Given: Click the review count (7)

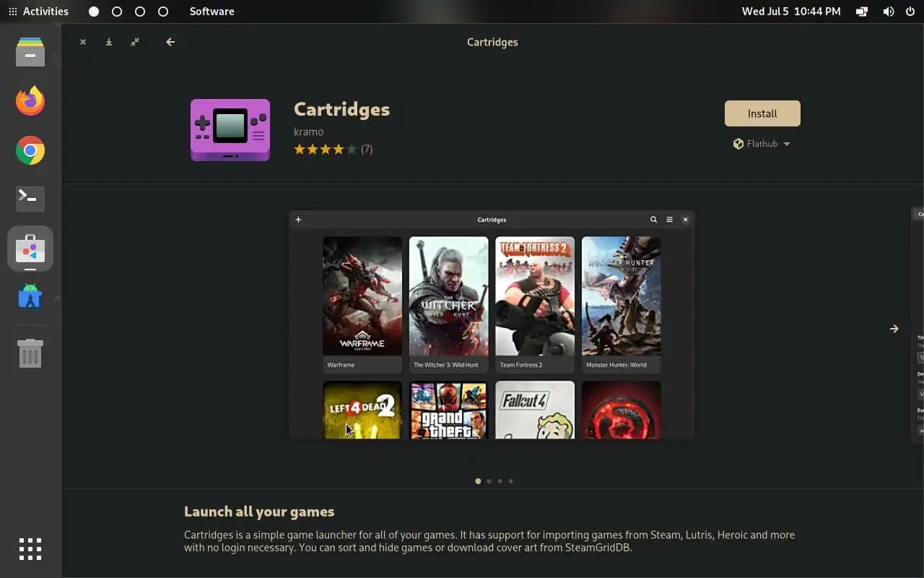Looking at the screenshot, I should [367, 150].
